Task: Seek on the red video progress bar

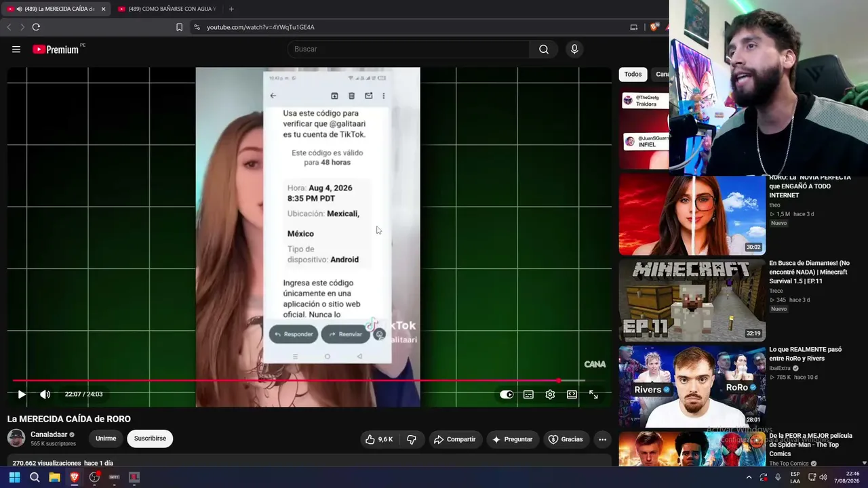Action: pos(298,381)
